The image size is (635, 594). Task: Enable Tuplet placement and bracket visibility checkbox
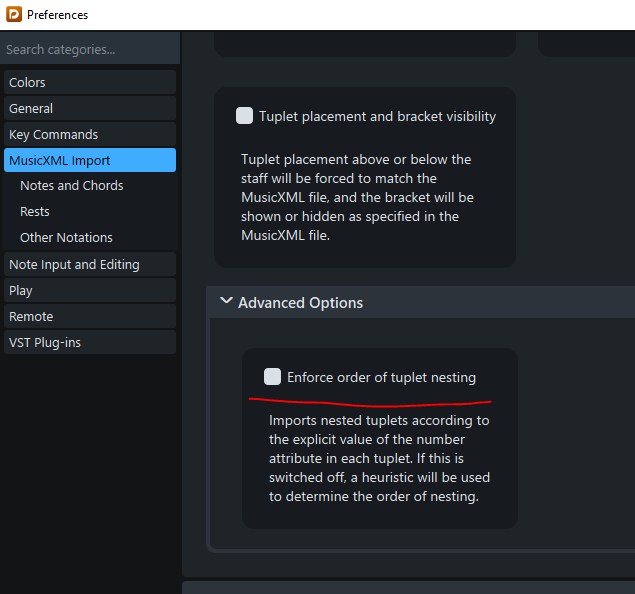pyautogui.click(x=245, y=116)
